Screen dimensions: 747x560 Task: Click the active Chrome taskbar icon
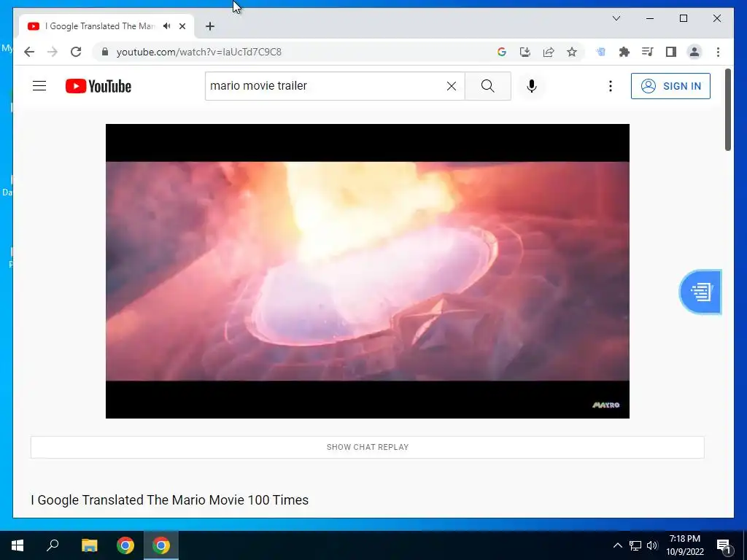[161, 545]
